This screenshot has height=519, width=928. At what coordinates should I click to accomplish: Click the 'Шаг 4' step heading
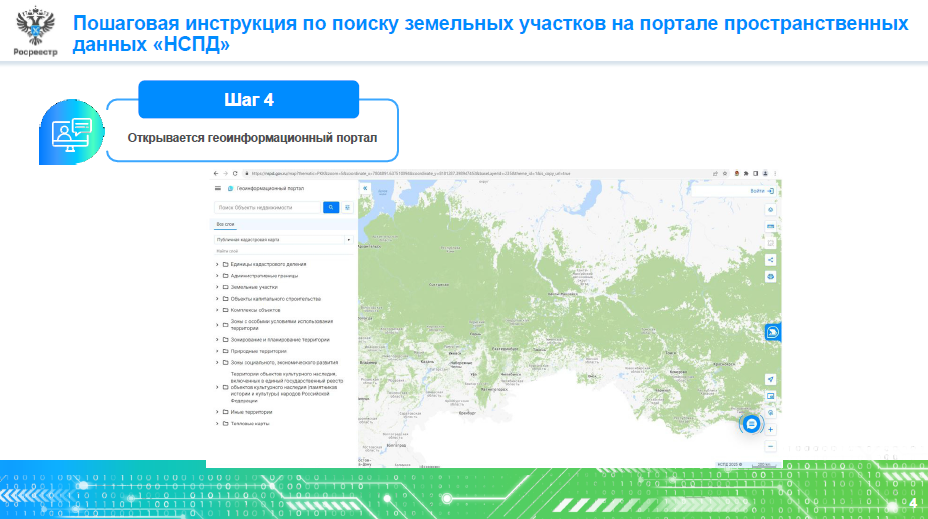[x=249, y=99]
